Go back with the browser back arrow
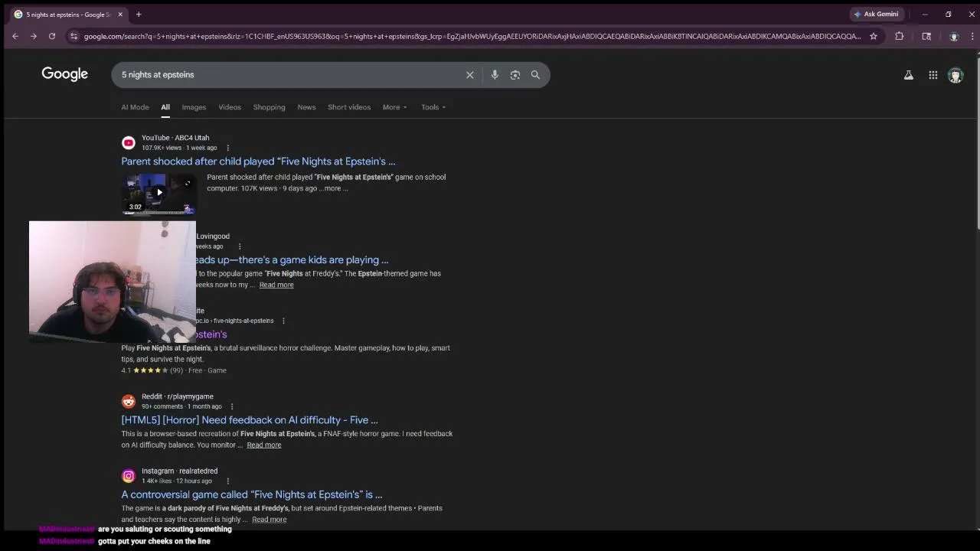This screenshot has height=551, width=980. [x=15, y=36]
